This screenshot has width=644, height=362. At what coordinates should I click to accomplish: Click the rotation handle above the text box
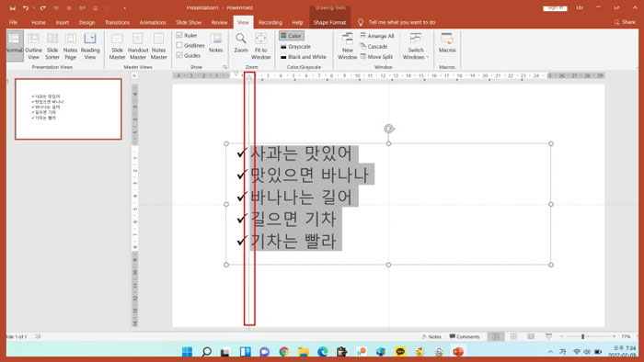(x=389, y=129)
